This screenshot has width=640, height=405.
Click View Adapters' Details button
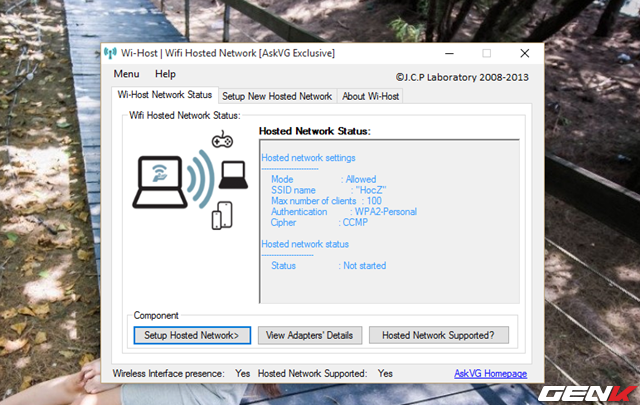(310, 335)
